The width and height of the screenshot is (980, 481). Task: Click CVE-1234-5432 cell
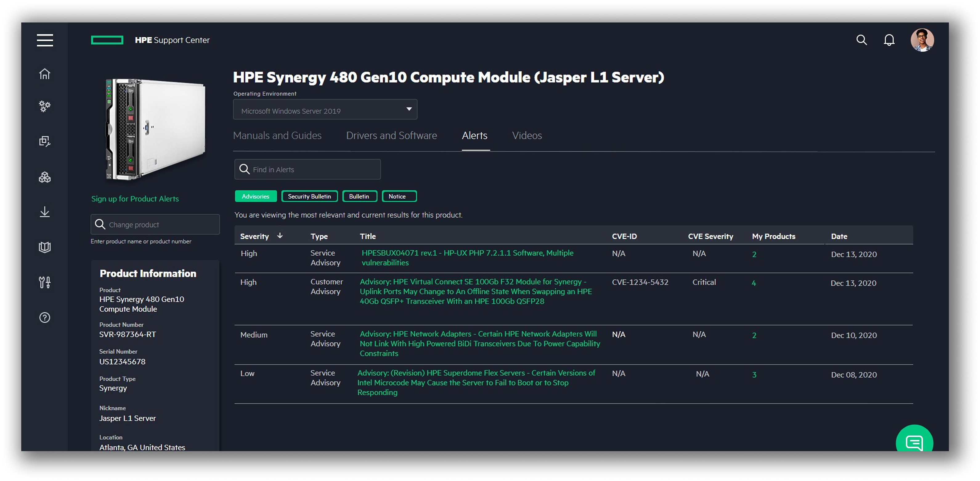point(640,282)
